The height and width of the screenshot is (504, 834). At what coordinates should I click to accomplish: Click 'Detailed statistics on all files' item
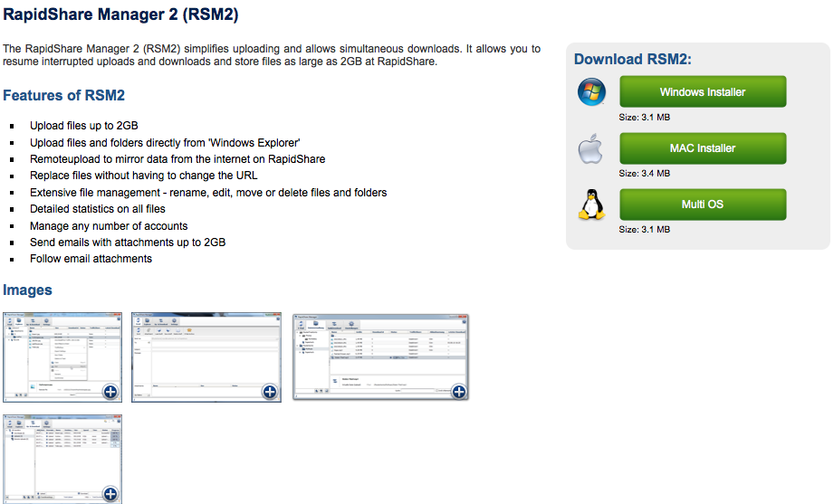tap(97, 209)
